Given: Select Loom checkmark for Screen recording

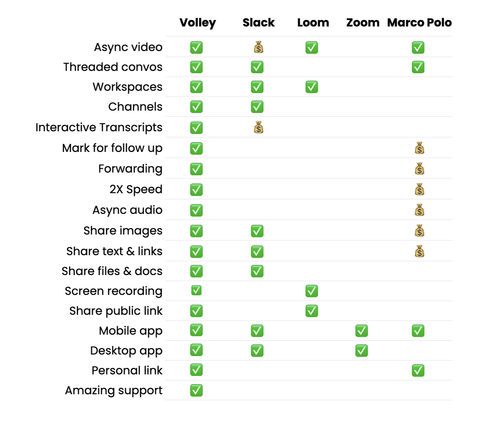Looking at the screenshot, I should tap(312, 291).
